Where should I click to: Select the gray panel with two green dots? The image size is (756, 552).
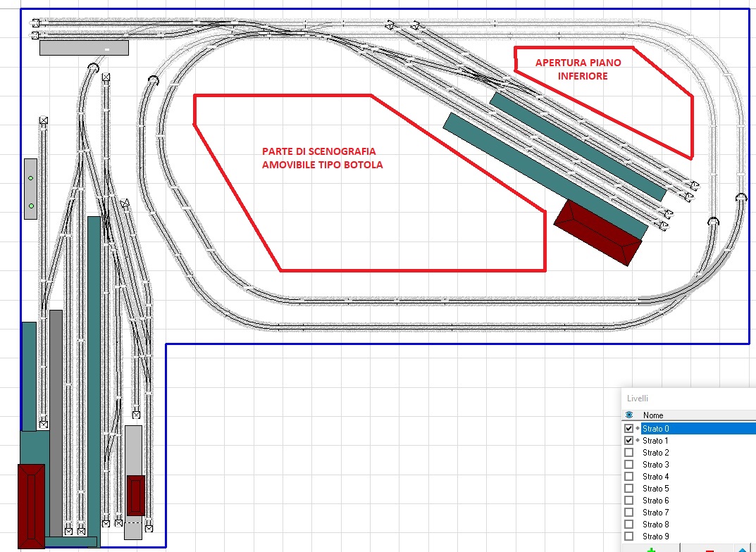pos(30,189)
